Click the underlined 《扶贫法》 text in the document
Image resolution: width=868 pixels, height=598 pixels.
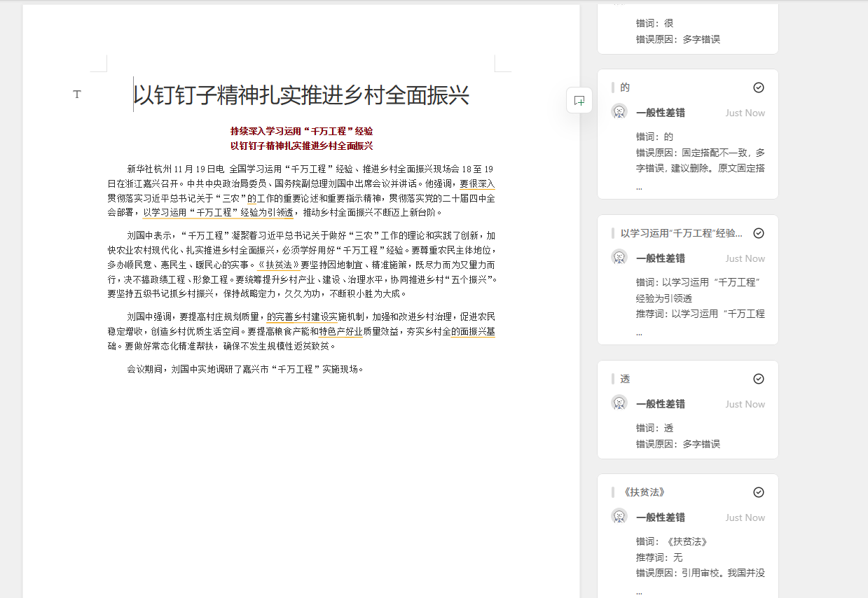point(278,265)
